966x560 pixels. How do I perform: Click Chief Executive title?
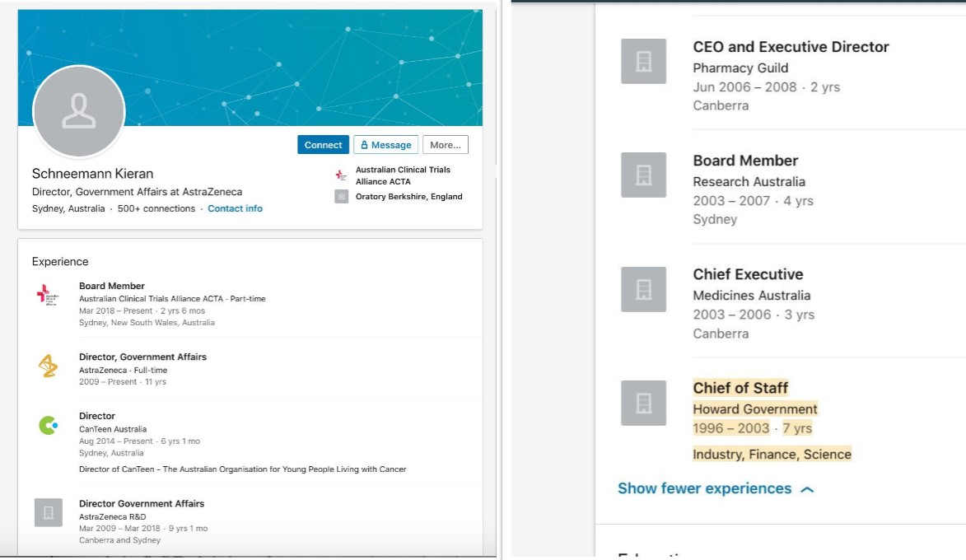click(x=748, y=274)
